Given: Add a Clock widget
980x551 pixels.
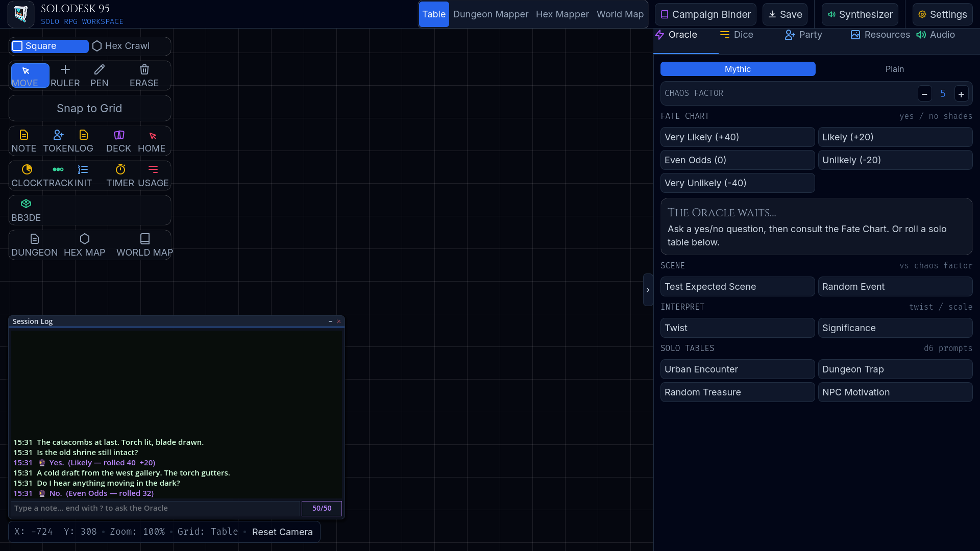Looking at the screenshot, I should coord(27,176).
